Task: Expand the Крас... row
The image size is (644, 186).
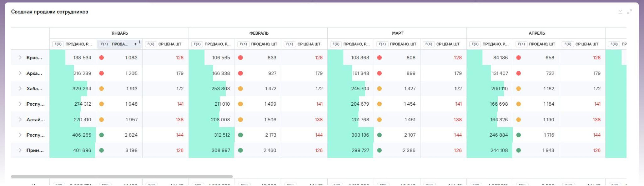Action: (x=20, y=58)
